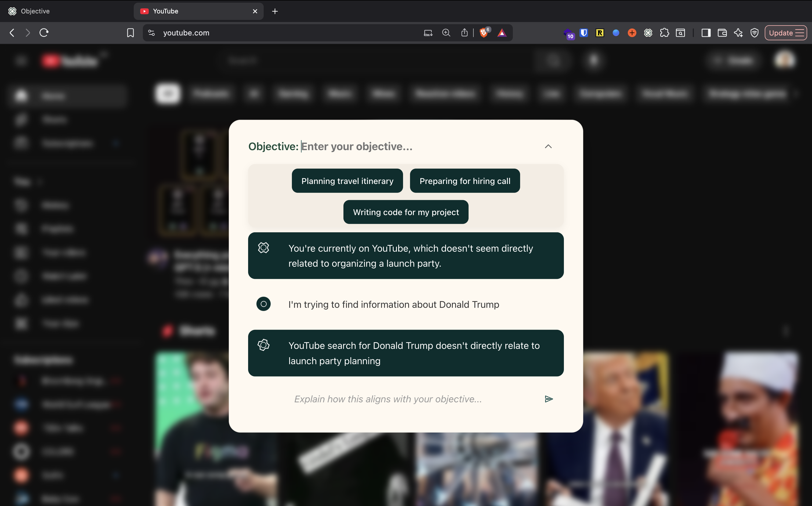The image size is (812, 506).
Task: Select the Planning travel itinerary suggestion
Action: (347, 181)
